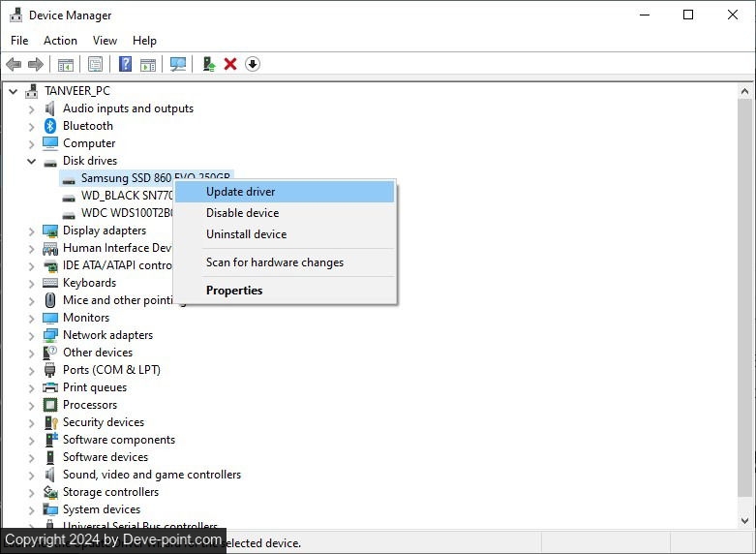Collapse the Disk drives category
Image resolution: width=756 pixels, height=554 pixels.
(31, 161)
